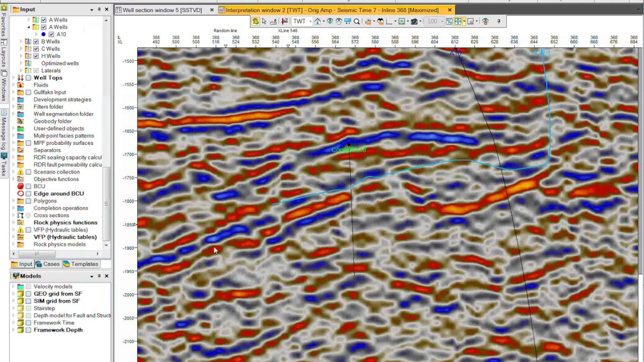The width and height of the screenshot is (644, 362).
Task: Click the blue A10 well symbol
Action: pos(44,34)
